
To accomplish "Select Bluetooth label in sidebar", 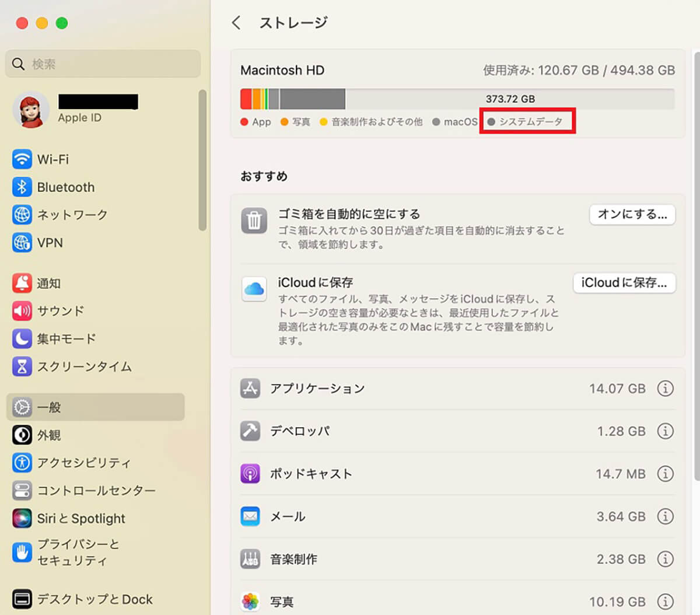I will click(x=66, y=187).
